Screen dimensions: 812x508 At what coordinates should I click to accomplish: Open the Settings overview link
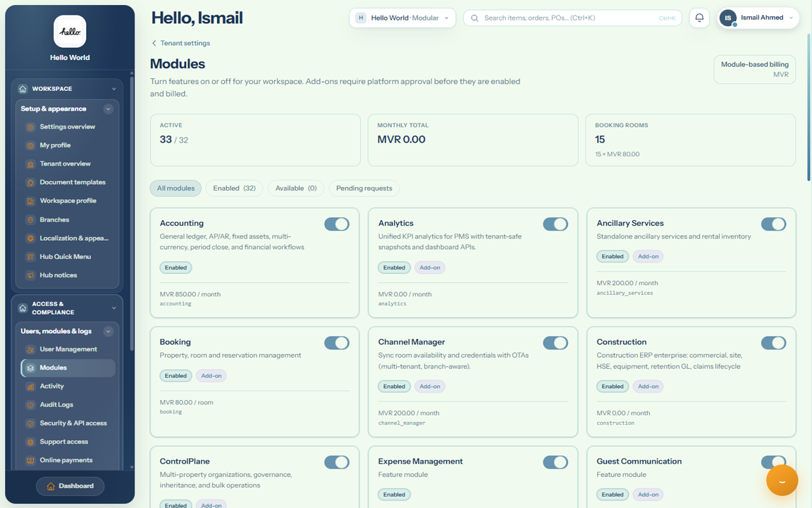coord(68,127)
